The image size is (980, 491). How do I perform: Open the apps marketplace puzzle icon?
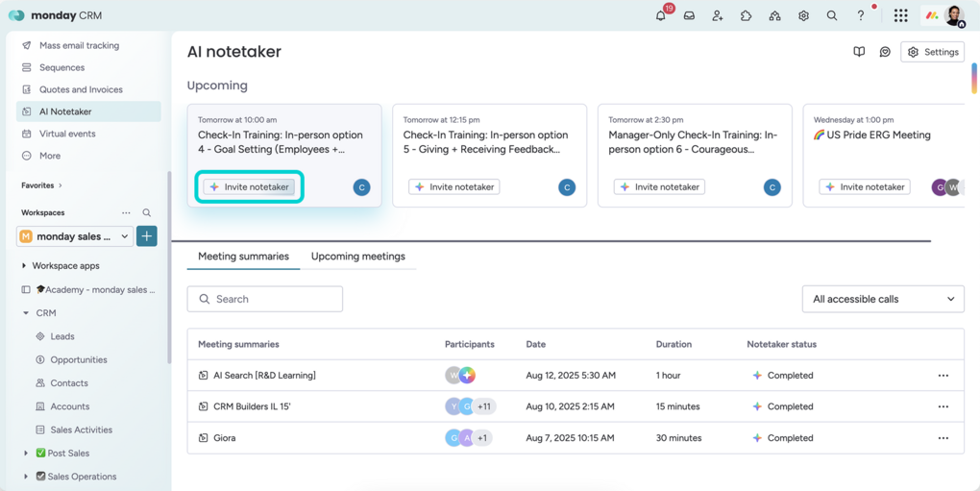pyautogui.click(x=747, y=15)
